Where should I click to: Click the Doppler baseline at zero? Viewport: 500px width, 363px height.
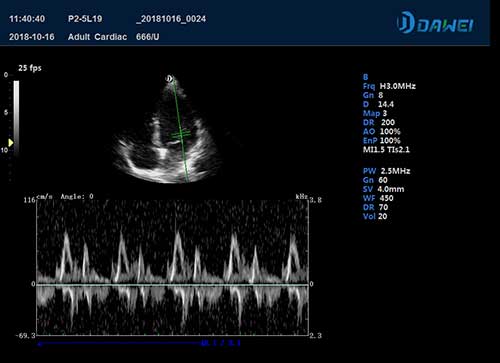point(172,285)
